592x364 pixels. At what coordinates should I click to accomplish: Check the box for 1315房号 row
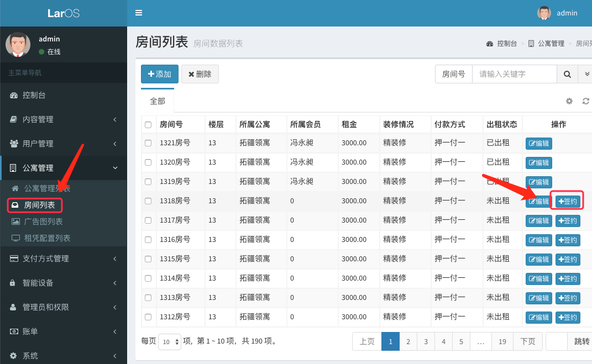(148, 259)
